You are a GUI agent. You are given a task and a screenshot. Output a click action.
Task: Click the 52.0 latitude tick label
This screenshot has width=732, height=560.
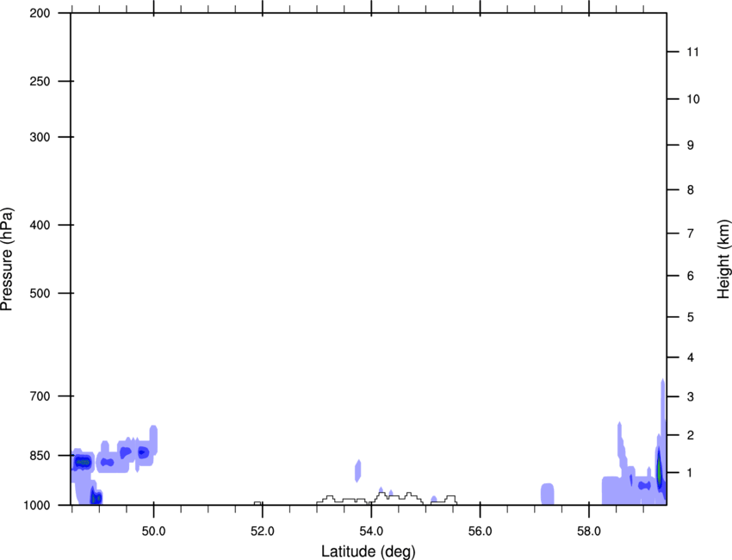(263, 532)
